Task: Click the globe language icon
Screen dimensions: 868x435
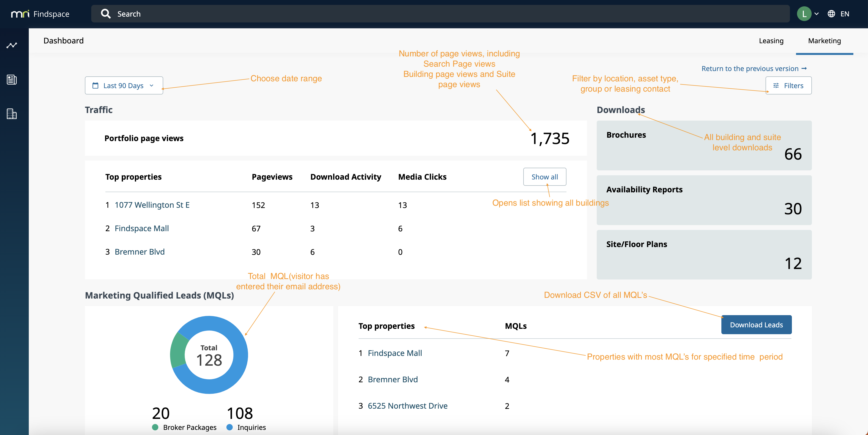Action: (831, 14)
